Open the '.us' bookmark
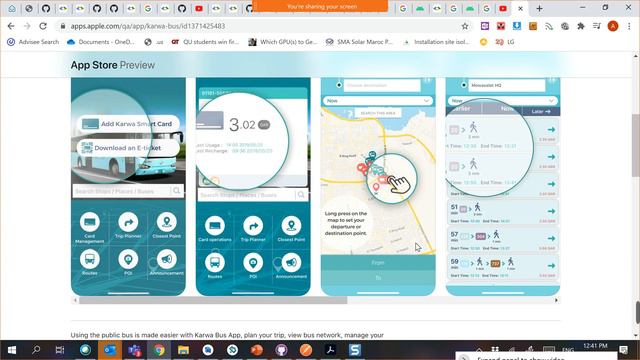This screenshot has height=360, width=640. (x=154, y=42)
